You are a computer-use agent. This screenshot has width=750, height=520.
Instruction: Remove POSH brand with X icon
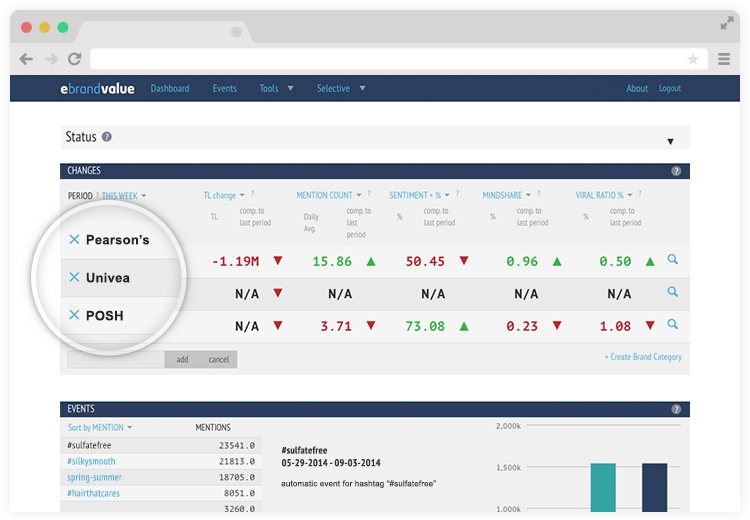[74, 315]
